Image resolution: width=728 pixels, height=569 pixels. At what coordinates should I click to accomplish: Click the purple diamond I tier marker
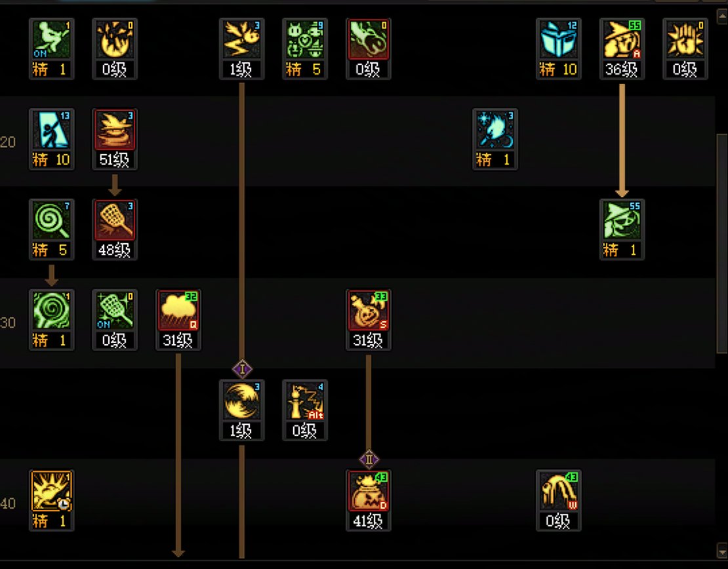(x=242, y=370)
